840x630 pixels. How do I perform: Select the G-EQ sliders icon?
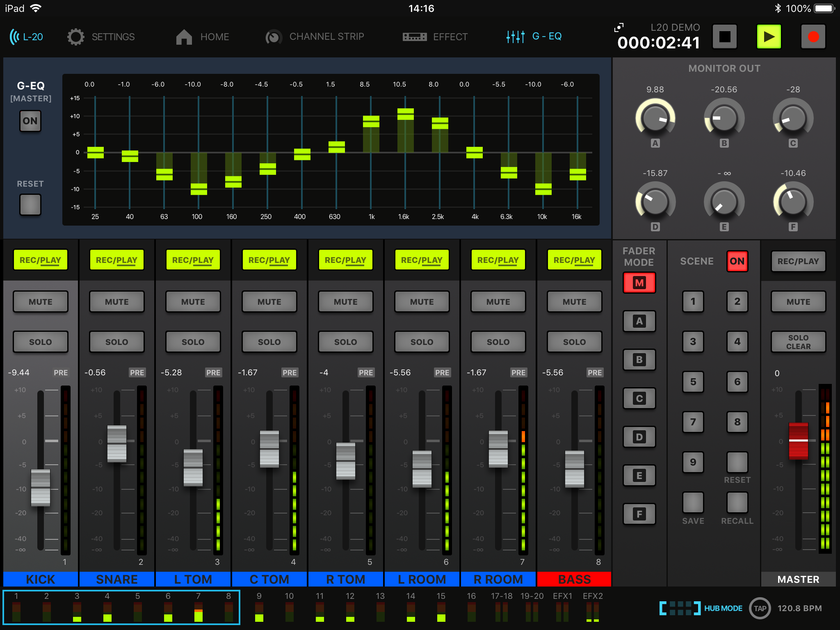point(516,37)
